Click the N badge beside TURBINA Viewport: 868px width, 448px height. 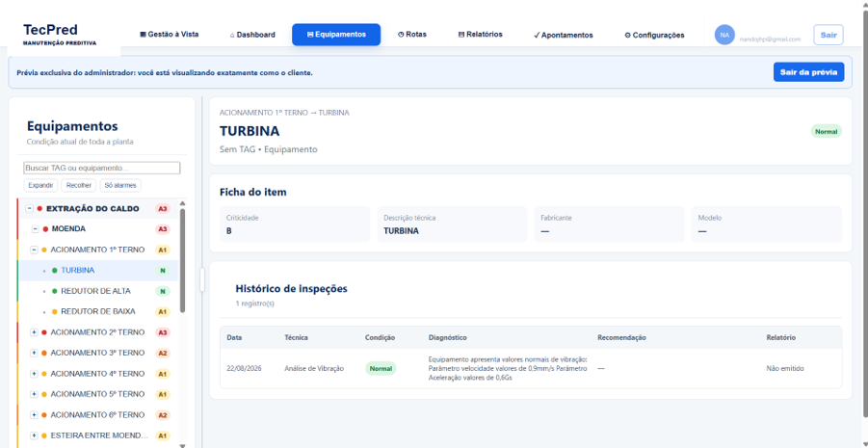(x=162, y=270)
